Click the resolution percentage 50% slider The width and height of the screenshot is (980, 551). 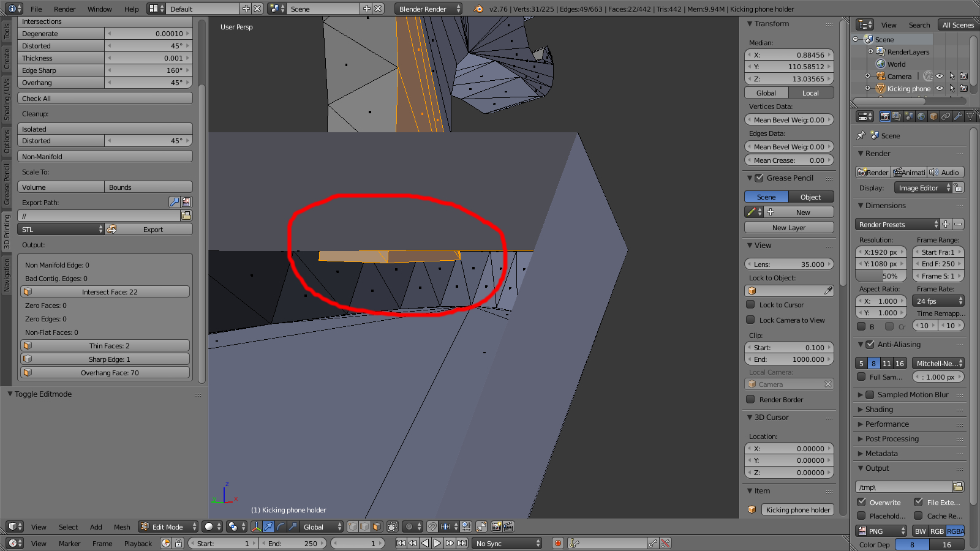(880, 276)
